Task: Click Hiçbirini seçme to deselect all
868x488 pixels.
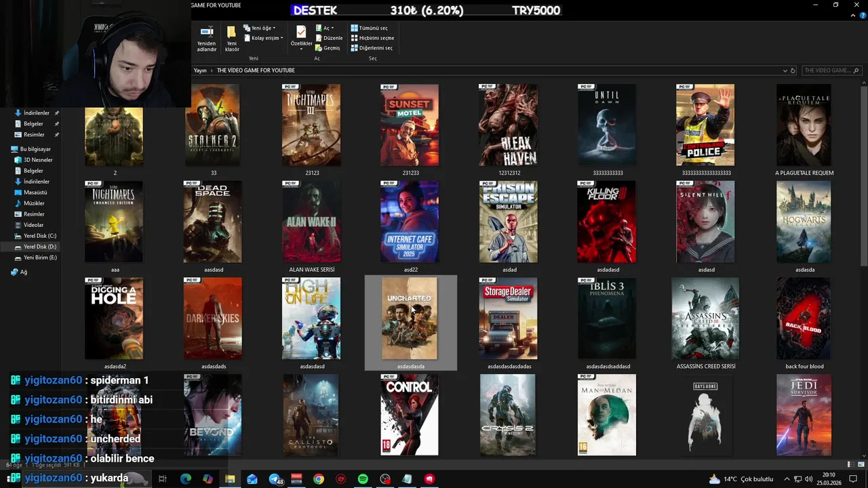Action: pyautogui.click(x=372, y=38)
